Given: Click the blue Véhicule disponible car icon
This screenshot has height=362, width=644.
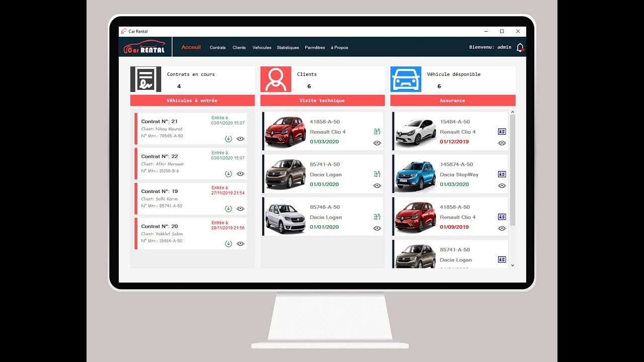Looking at the screenshot, I should click(406, 79).
